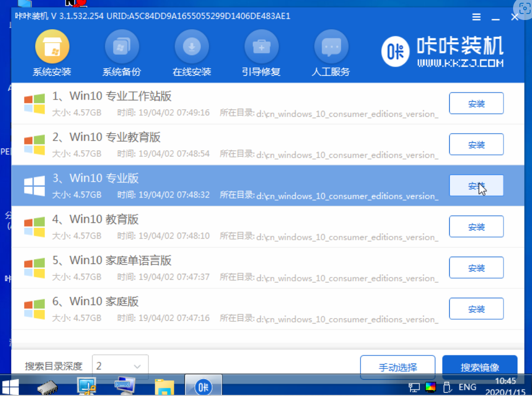Image resolution: width=532 pixels, height=396 pixels.
Task: Open the Windows Start menu
Action: point(10,386)
